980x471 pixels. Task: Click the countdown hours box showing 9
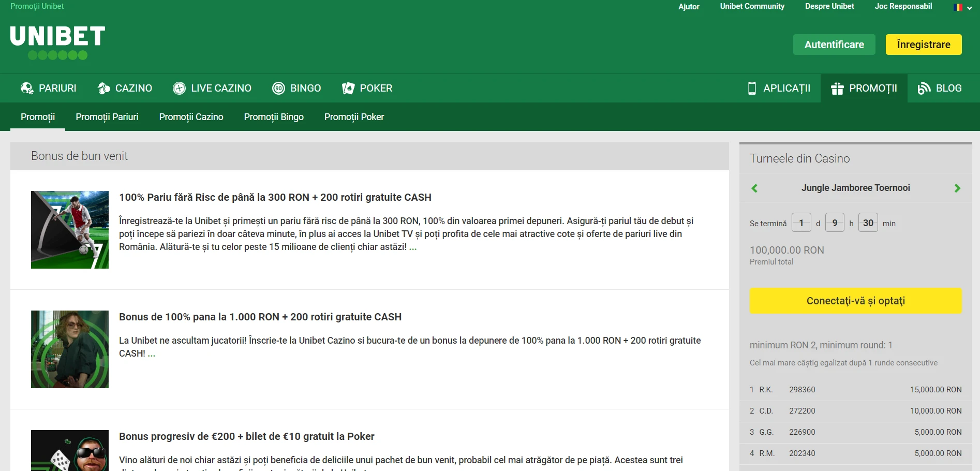pos(835,223)
